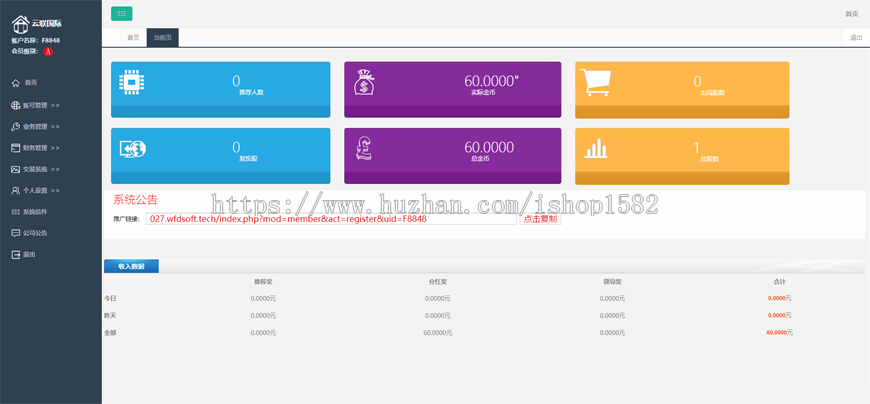Click the house icon beside 首页 in sidebar
This screenshot has width=870, height=404.
click(16, 83)
